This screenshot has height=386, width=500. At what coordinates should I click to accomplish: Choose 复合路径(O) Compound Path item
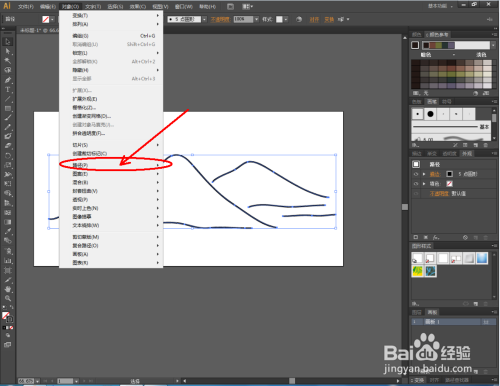click(111, 245)
